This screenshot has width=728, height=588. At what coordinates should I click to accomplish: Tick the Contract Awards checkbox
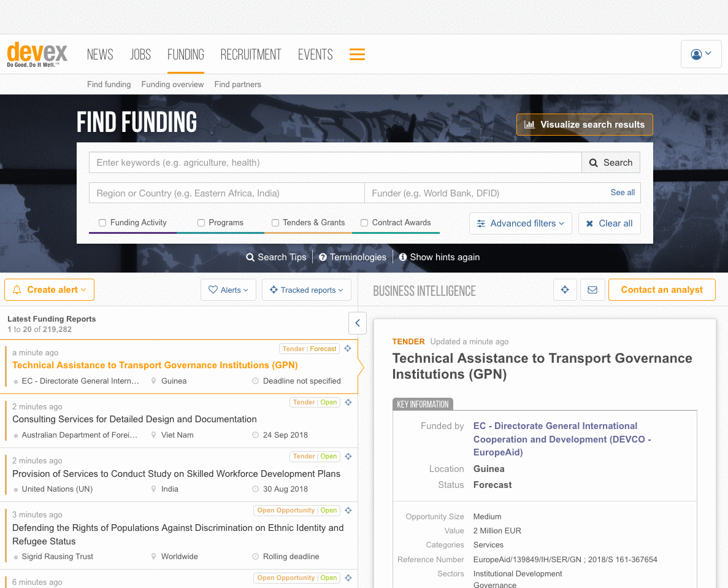[x=364, y=223]
